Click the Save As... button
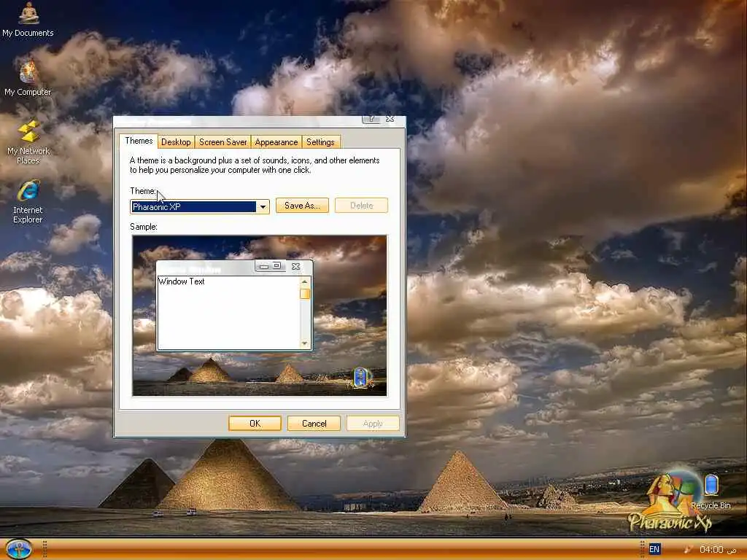The image size is (747, 560). 302,205
